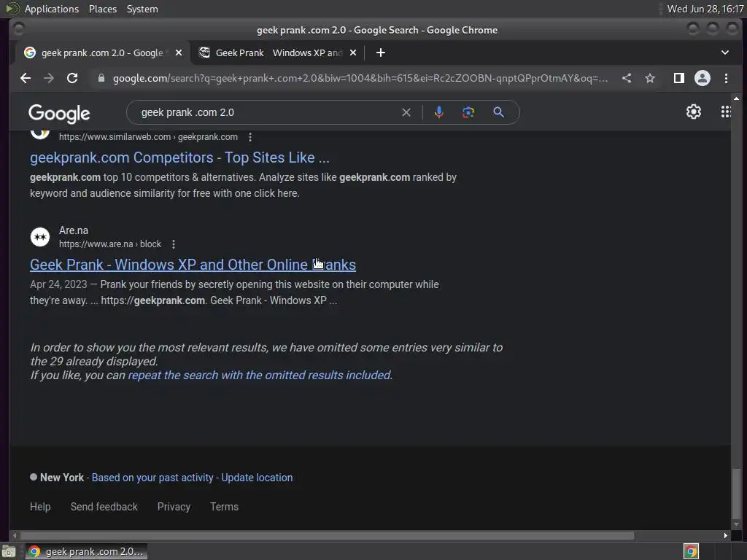Click the address bar URL
Screen dimensions: 747x560
360,78
